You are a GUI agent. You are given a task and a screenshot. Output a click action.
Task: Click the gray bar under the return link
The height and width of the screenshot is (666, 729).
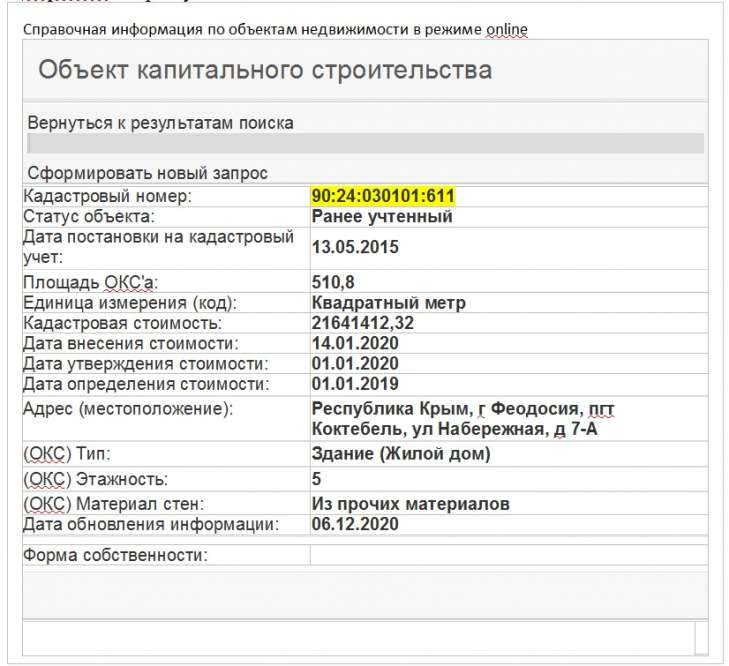(365, 143)
